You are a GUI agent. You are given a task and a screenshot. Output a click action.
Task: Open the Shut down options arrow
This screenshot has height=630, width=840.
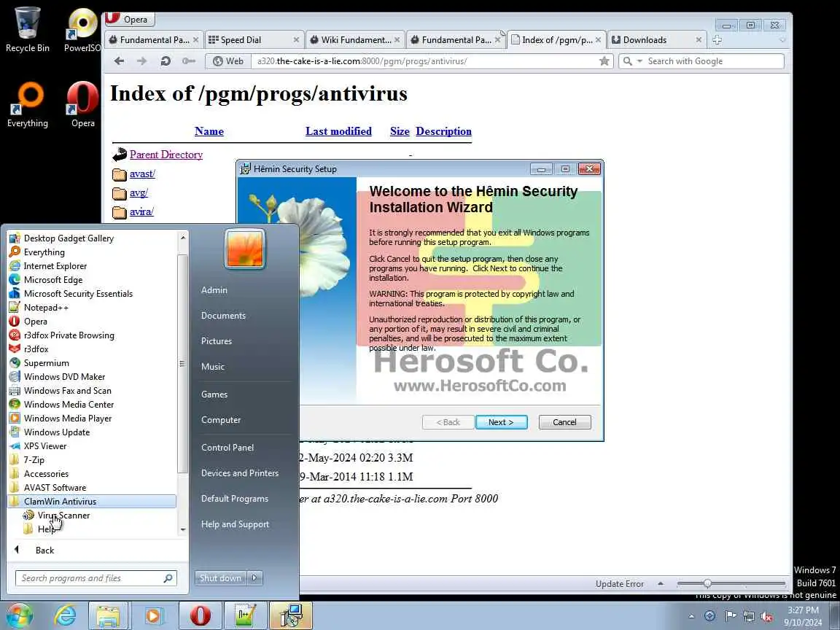(255, 578)
